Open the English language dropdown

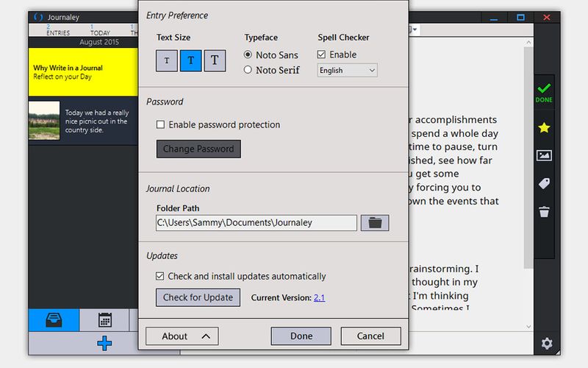pyautogui.click(x=347, y=71)
